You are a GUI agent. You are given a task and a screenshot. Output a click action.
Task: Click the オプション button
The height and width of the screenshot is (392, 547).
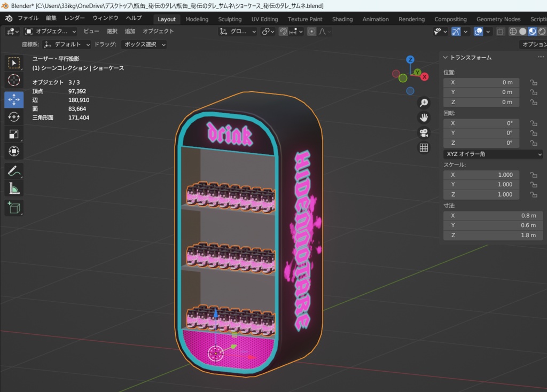point(534,44)
